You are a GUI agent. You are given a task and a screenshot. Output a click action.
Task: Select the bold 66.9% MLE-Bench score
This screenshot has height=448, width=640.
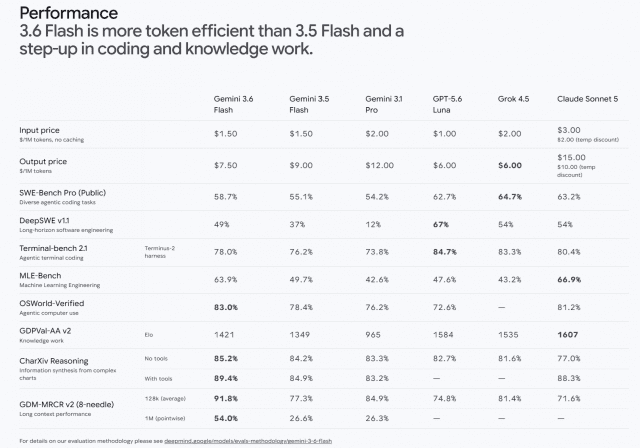coord(569,279)
